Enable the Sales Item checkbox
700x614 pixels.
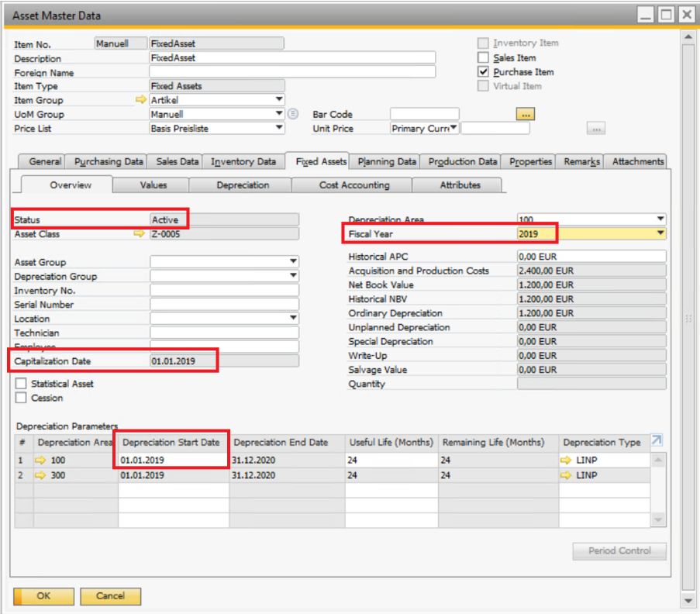coord(484,57)
